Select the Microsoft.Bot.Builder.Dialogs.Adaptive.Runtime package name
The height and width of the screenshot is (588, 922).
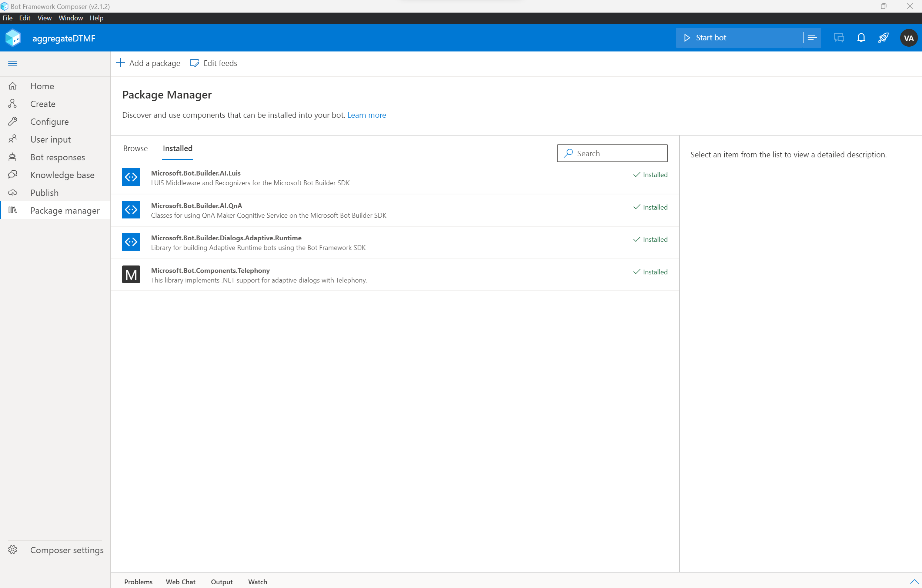(226, 238)
